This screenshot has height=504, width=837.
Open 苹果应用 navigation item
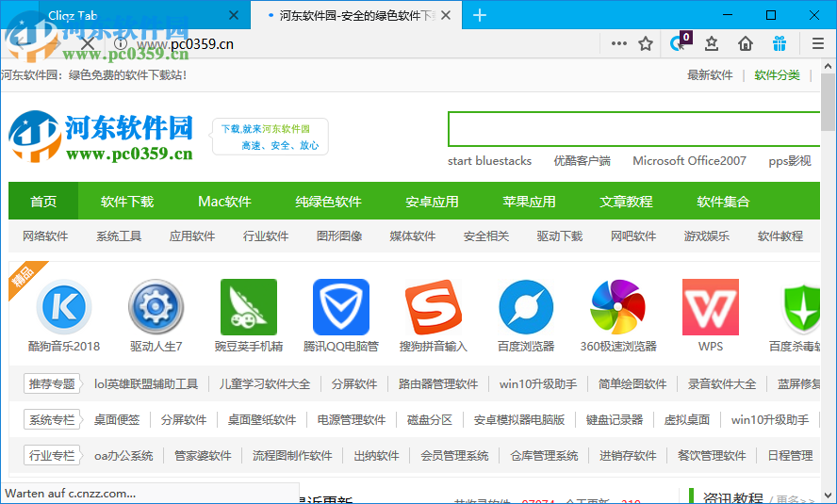(529, 201)
